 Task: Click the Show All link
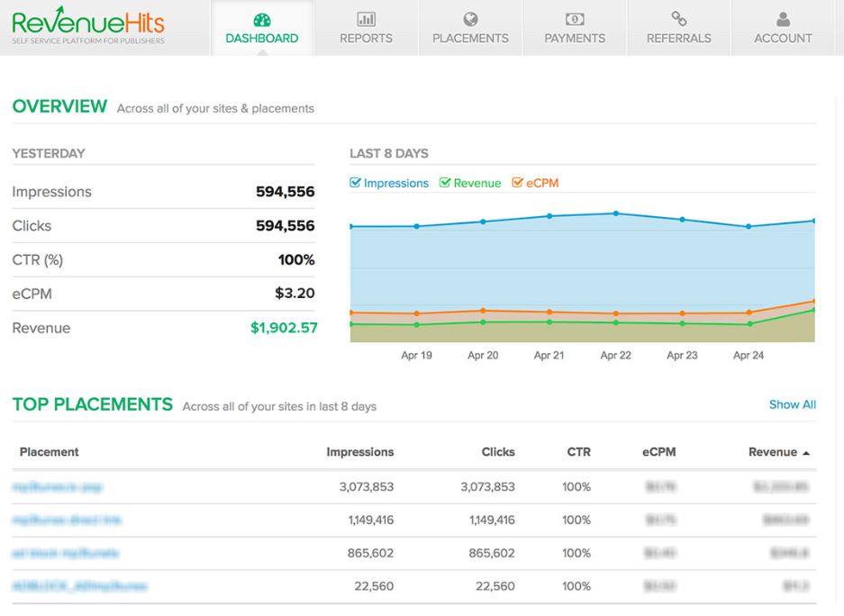click(792, 404)
